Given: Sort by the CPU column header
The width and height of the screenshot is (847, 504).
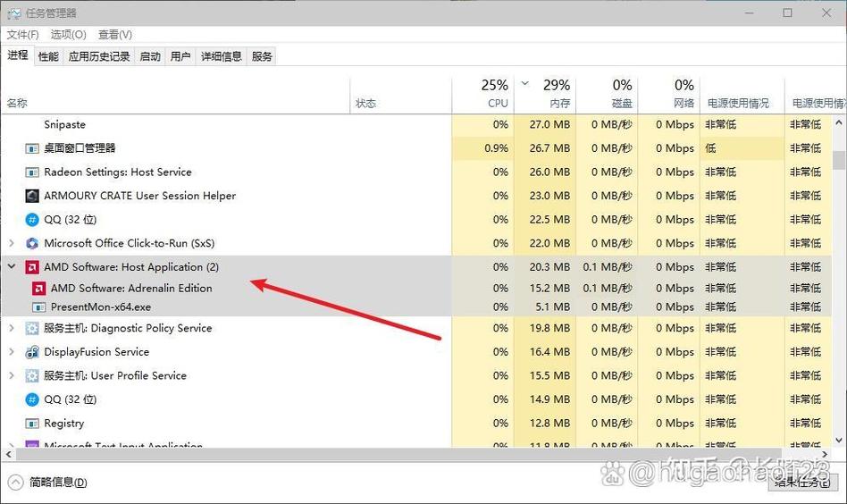Looking at the screenshot, I should [483, 96].
